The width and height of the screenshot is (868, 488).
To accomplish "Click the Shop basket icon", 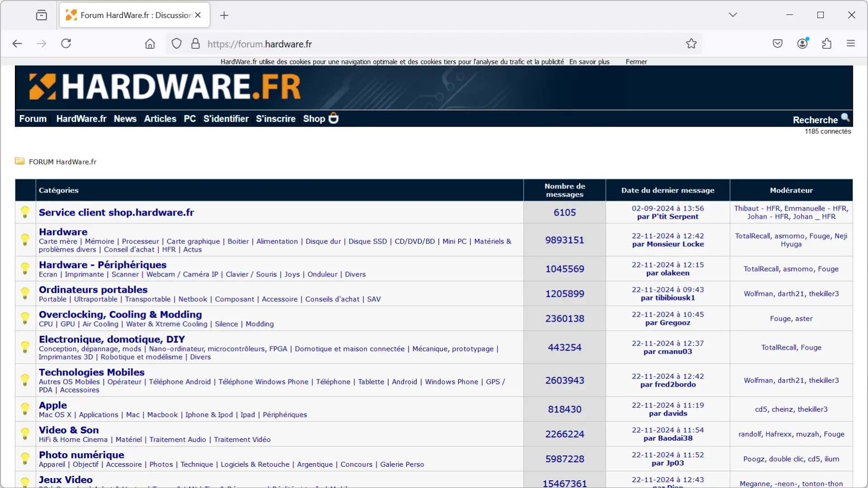I will click(333, 118).
